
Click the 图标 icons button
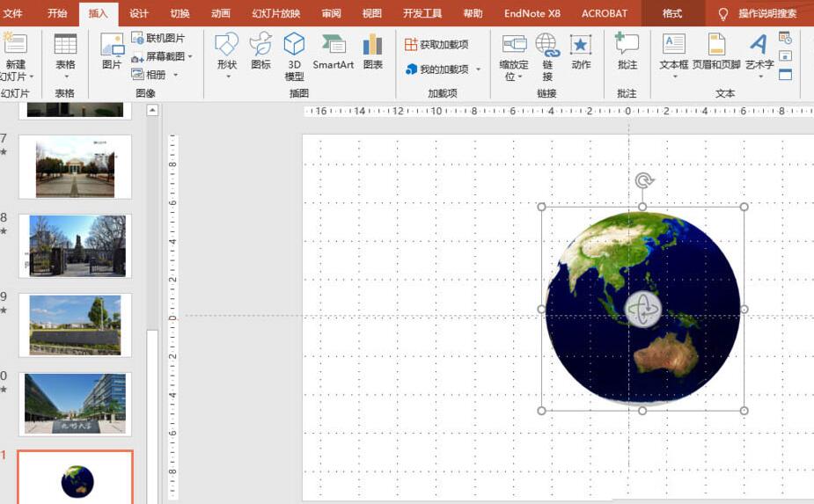click(260, 52)
